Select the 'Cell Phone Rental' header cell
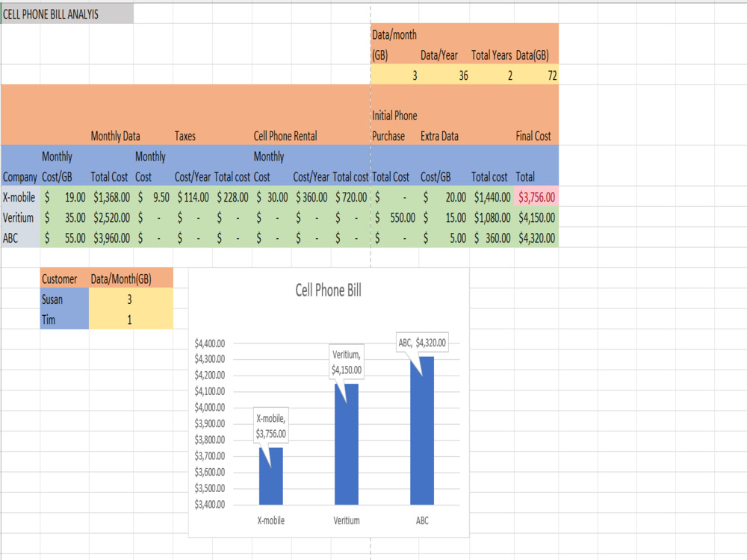 coord(285,136)
